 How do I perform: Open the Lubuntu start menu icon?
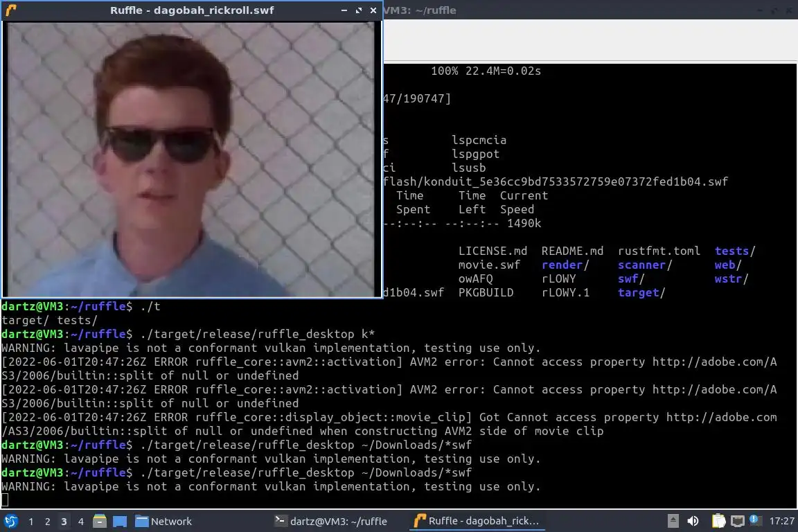(x=10, y=521)
